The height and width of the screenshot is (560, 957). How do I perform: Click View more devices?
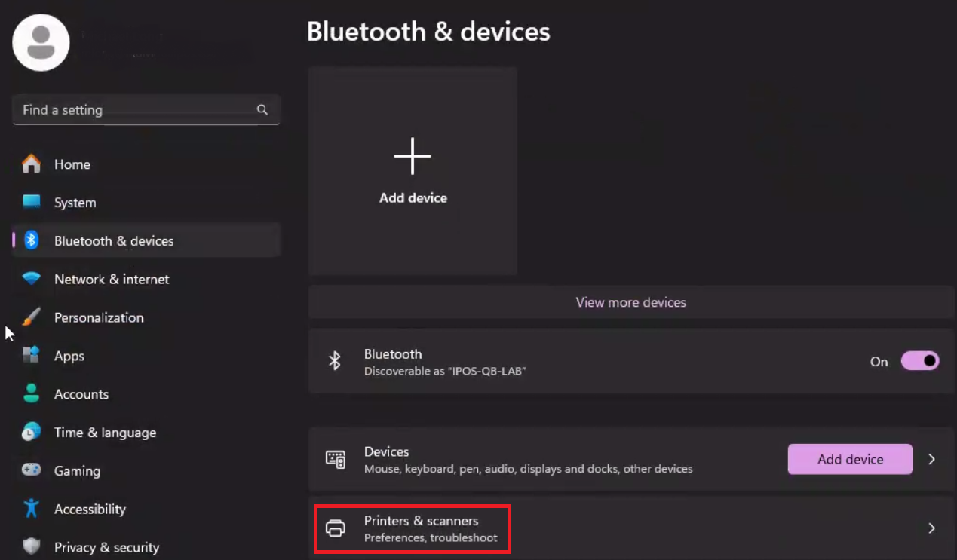pyautogui.click(x=631, y=302)
